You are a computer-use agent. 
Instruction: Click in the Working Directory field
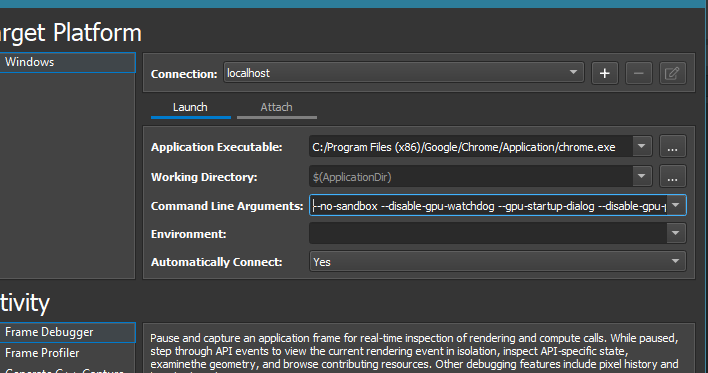[471, 177]
